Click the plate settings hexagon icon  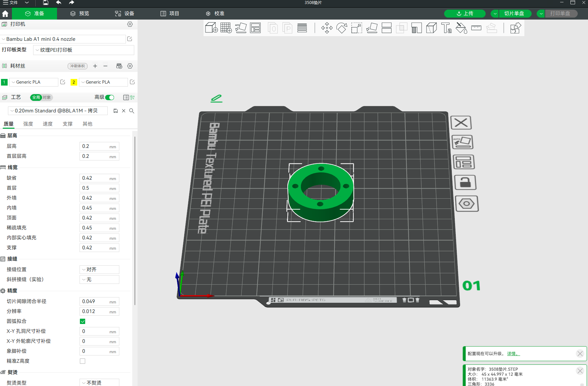pos(467,203)
